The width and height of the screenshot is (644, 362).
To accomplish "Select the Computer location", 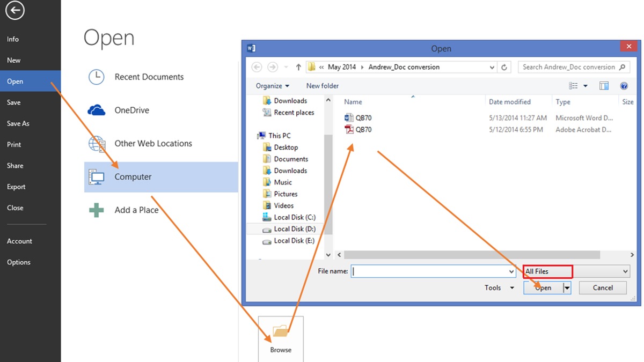I will point(133,176).
